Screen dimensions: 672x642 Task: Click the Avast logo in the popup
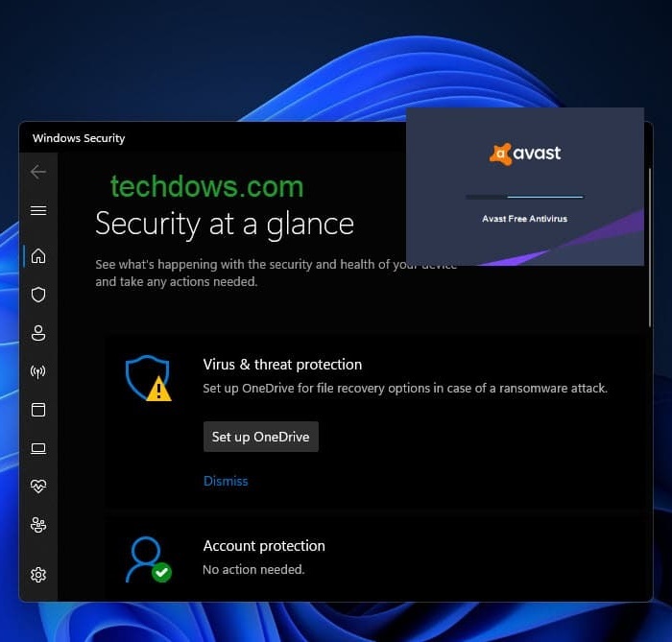524,154
